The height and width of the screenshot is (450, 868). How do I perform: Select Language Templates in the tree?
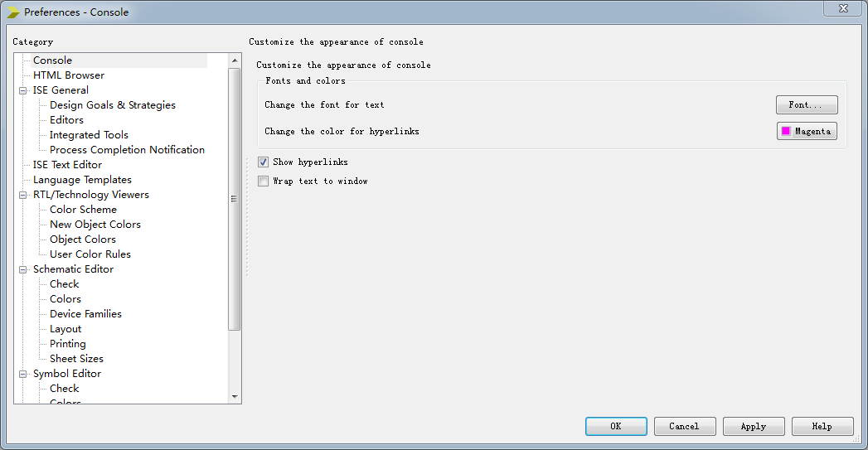(x=82, y=180)
